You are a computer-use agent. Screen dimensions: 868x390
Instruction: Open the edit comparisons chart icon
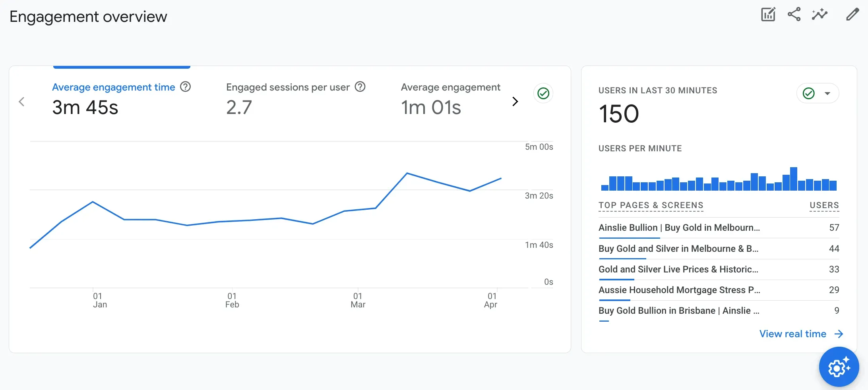(x=768, y=15)
